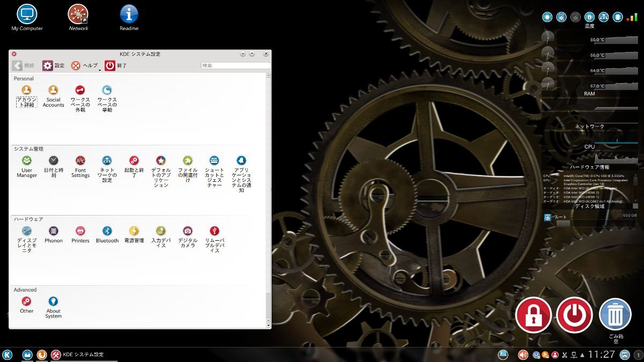The width and height of the screenshot is (644, 362).
Task: Open Network desktop icon
Action: (78, 17)
